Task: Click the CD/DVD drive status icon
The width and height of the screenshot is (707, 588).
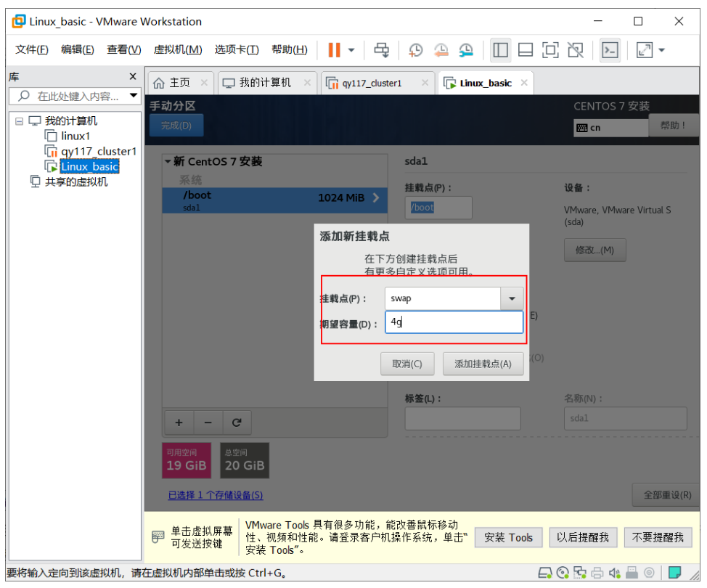Action: tap(563, 573)
